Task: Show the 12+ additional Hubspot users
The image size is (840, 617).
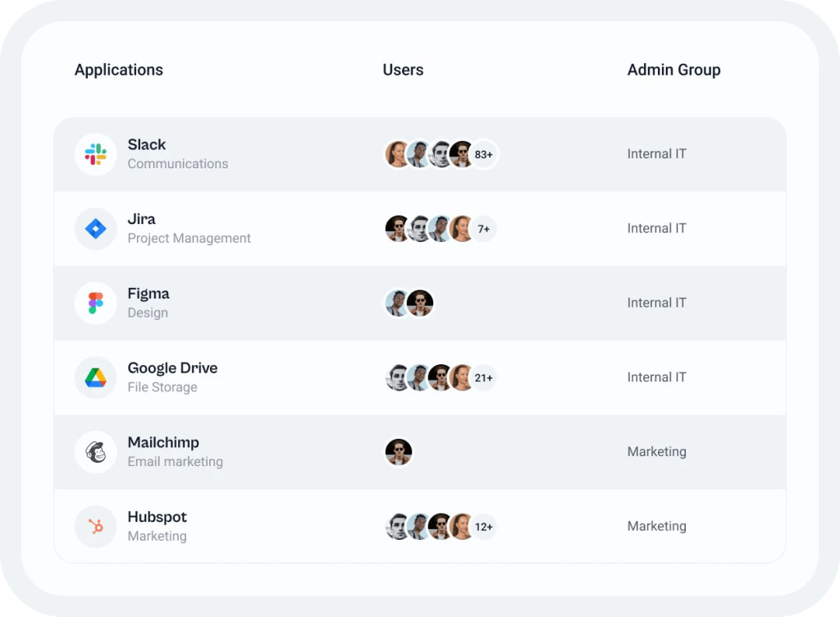Action: click(484, 527)
